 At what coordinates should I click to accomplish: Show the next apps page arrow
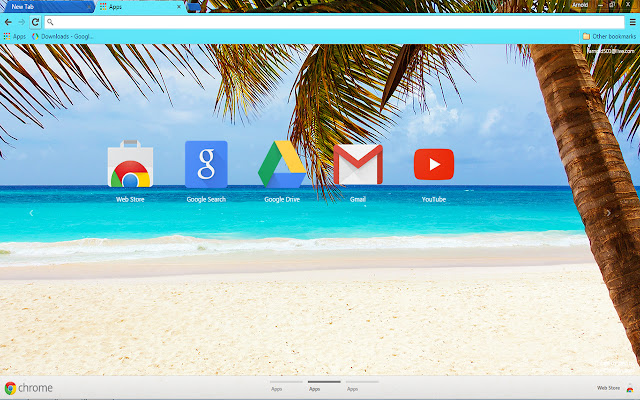coord(609,213)
